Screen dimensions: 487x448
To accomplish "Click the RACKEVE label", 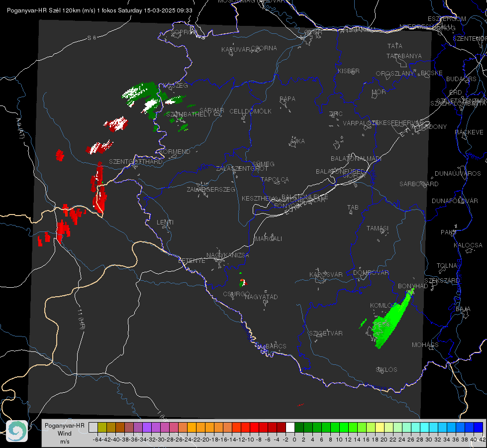I will (469, 132).
